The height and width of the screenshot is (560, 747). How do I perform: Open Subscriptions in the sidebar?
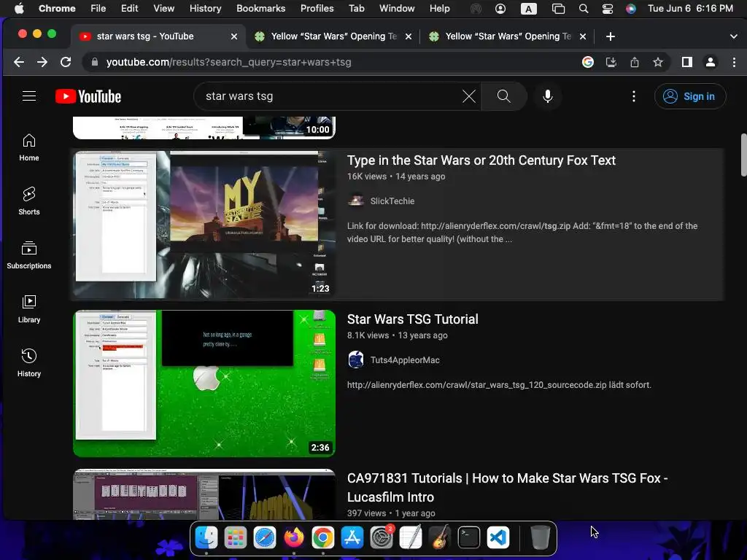[29, 255]
